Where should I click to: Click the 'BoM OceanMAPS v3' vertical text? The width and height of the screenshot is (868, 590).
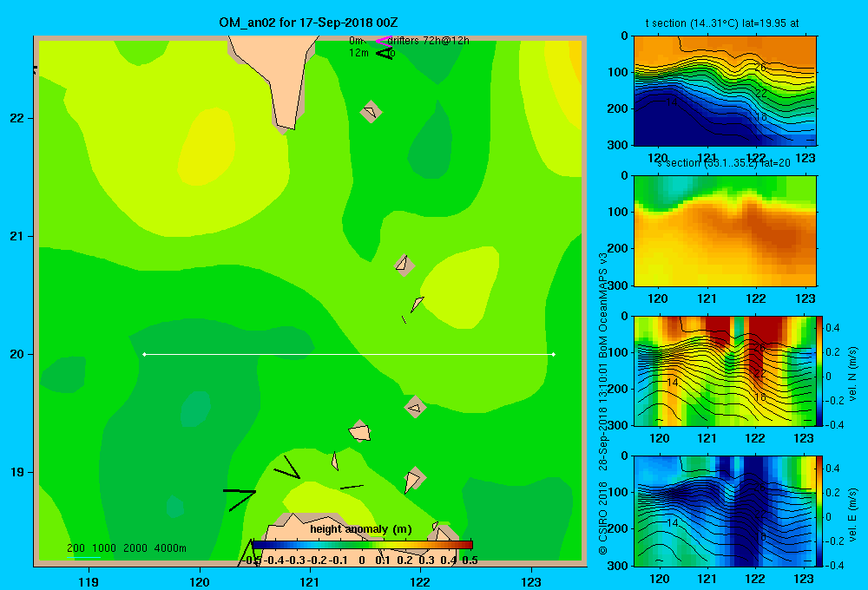click(x=603, y=305)
